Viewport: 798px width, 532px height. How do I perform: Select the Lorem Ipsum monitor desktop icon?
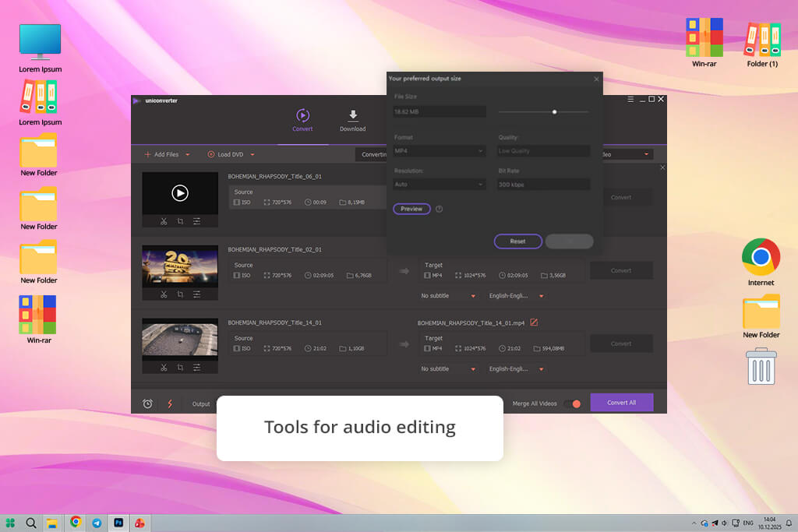[x=41, y=48]
